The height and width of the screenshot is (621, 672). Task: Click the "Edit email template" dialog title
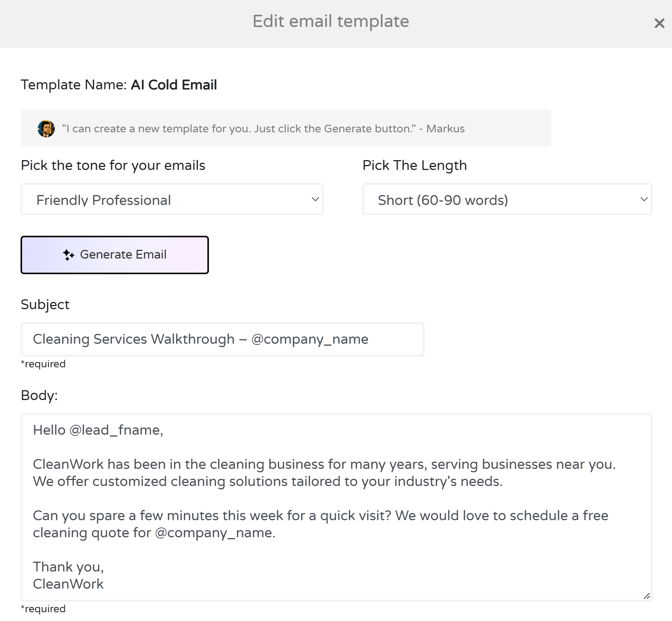[331, 21]
